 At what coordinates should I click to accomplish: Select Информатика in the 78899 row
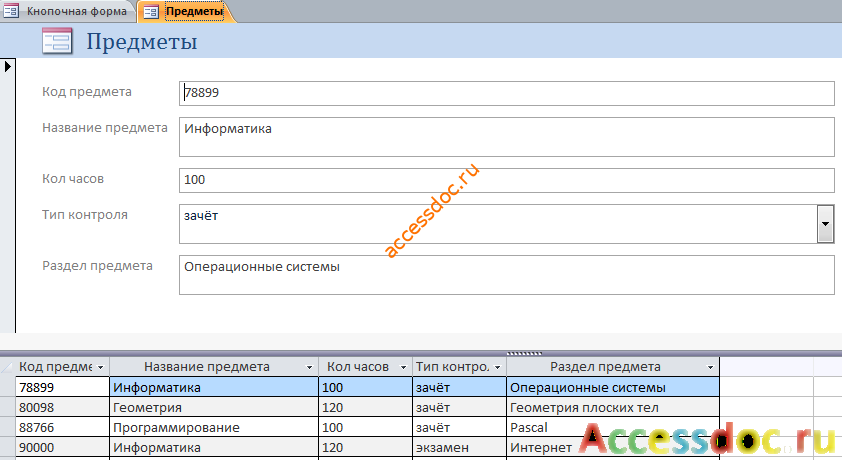pyautogui.click(x=214, y=387)
